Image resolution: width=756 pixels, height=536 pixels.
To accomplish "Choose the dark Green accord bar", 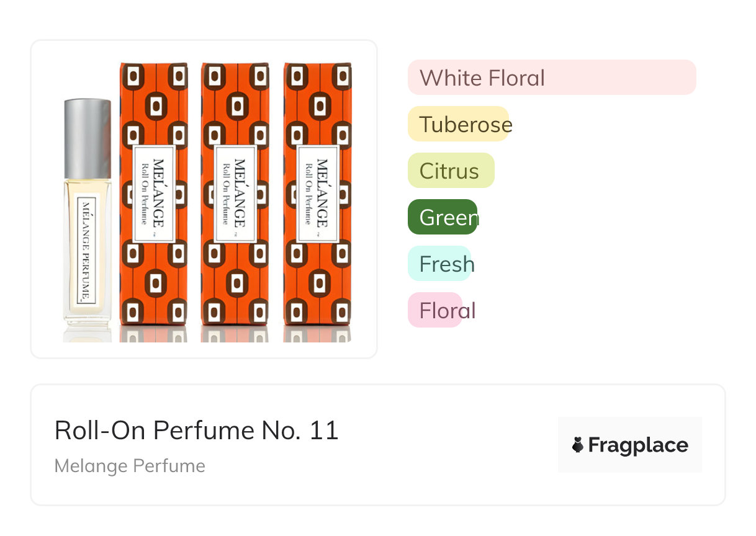I will pyautogui.click(x=443, y=217).
